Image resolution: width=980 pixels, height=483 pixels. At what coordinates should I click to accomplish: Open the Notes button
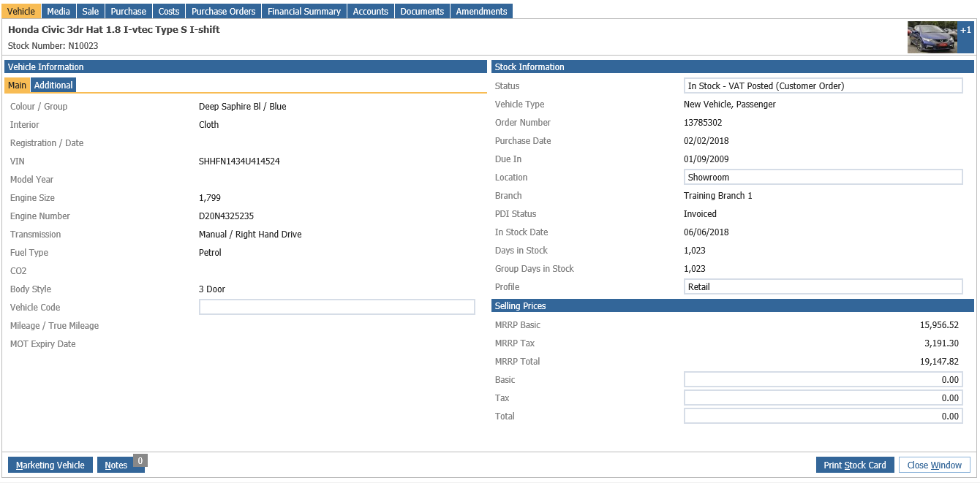116,465
